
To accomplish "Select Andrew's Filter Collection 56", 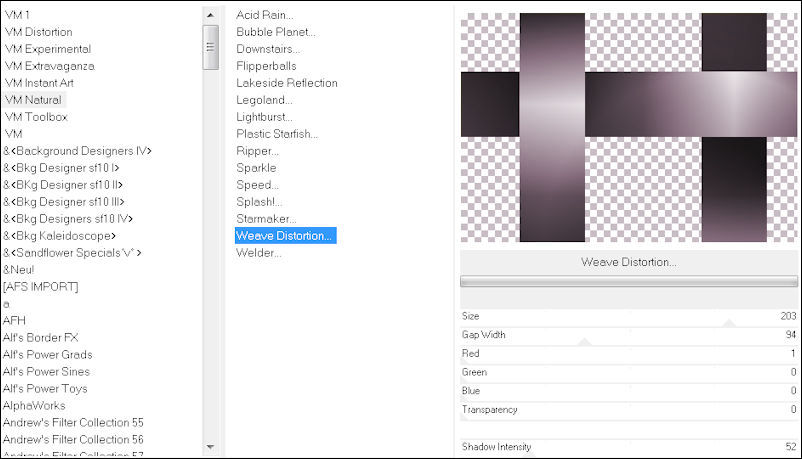I will (73, 439).
